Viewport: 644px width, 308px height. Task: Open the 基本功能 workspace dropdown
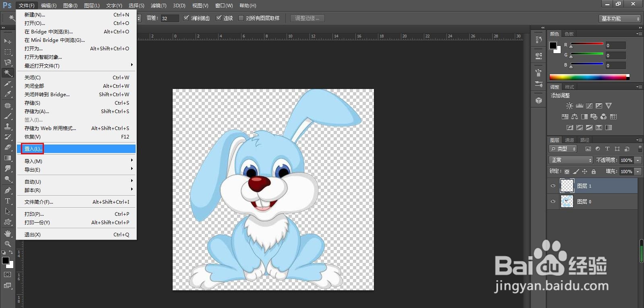click(619, 19)
